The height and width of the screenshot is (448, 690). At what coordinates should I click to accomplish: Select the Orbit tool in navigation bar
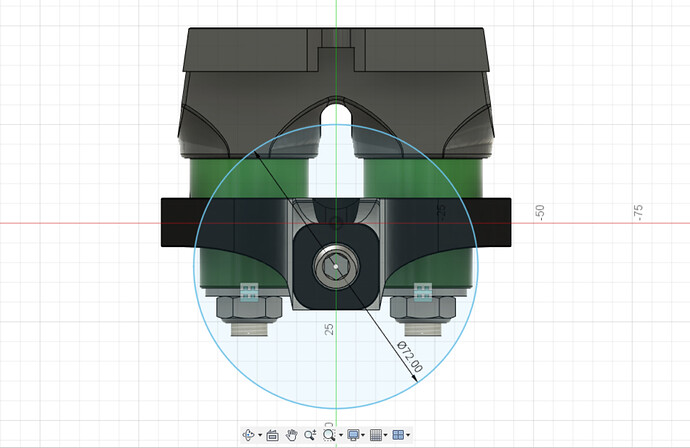(x=248, y=435)
